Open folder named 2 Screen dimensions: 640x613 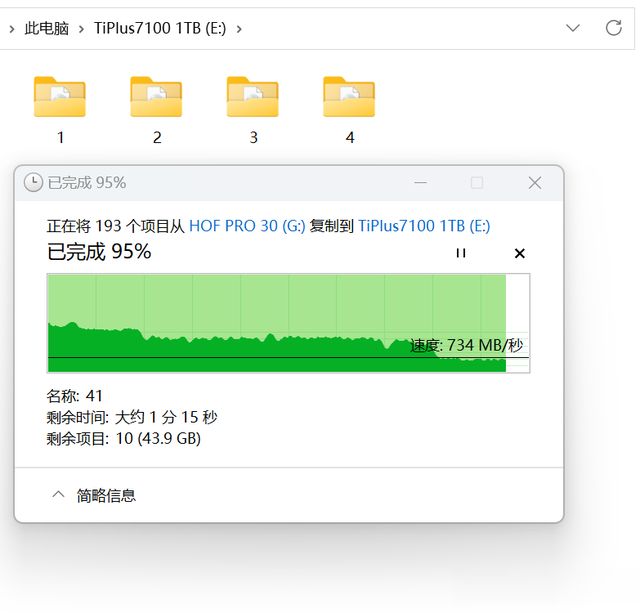156,110
